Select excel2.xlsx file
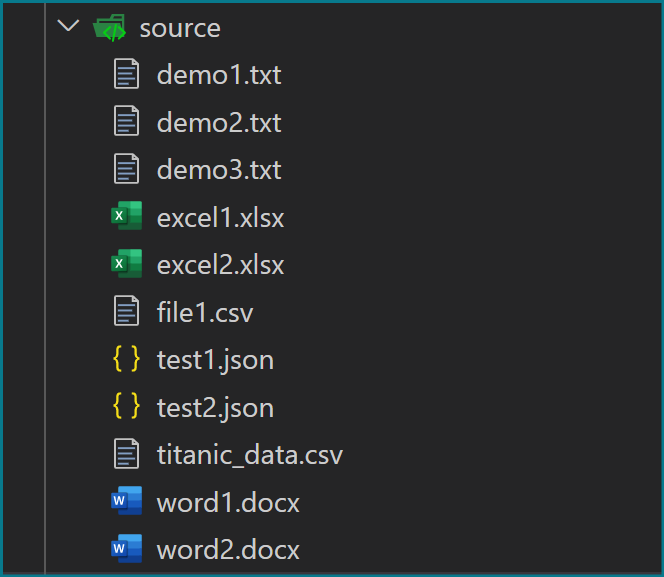Viewport: 664px width, 577px height. coord(220,265)
